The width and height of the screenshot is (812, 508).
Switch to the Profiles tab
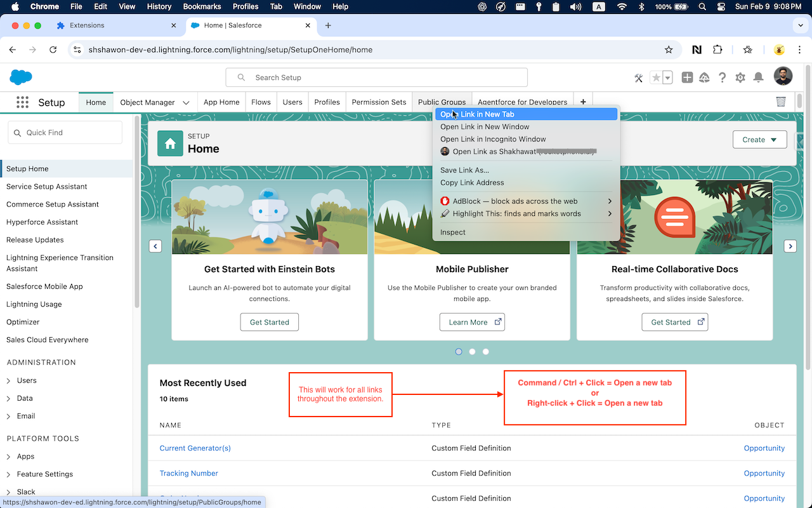click(327, 102)
